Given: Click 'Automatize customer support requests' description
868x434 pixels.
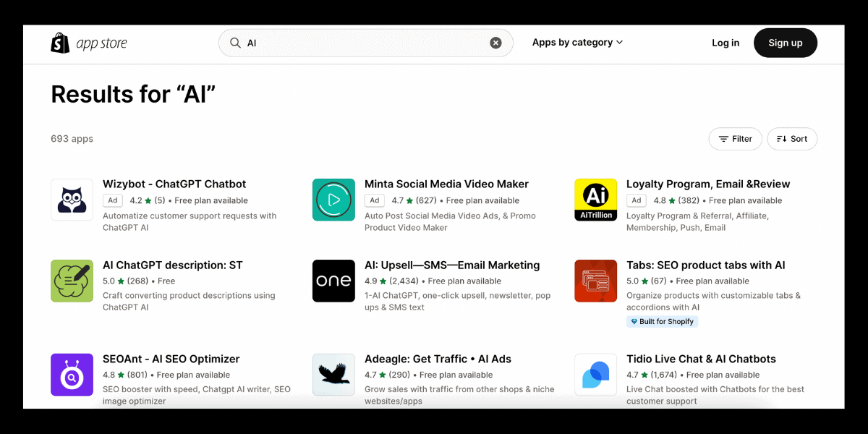Looking at the screenshot, I should coord(190,221).
